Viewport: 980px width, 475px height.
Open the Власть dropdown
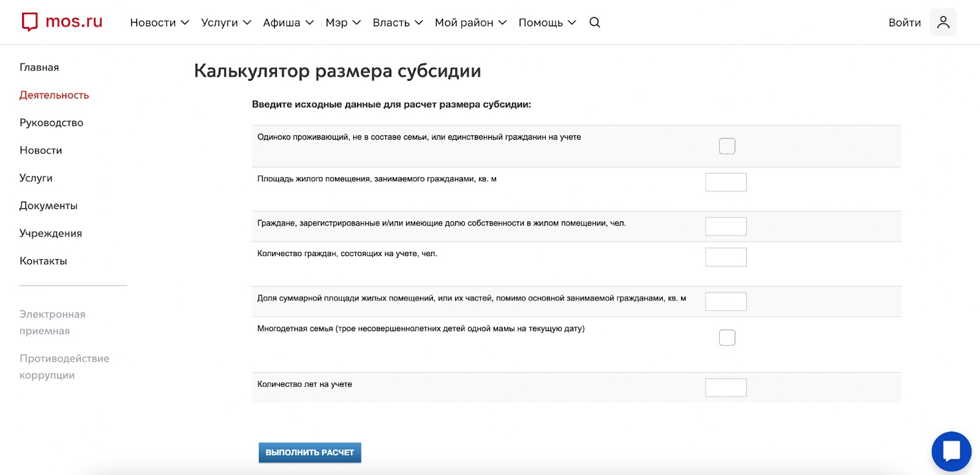tap(398, 23)
